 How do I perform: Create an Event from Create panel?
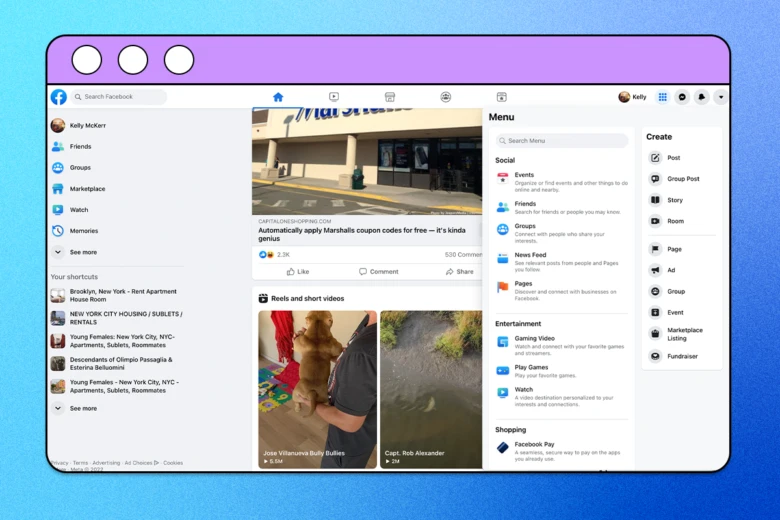coord(667,312)
